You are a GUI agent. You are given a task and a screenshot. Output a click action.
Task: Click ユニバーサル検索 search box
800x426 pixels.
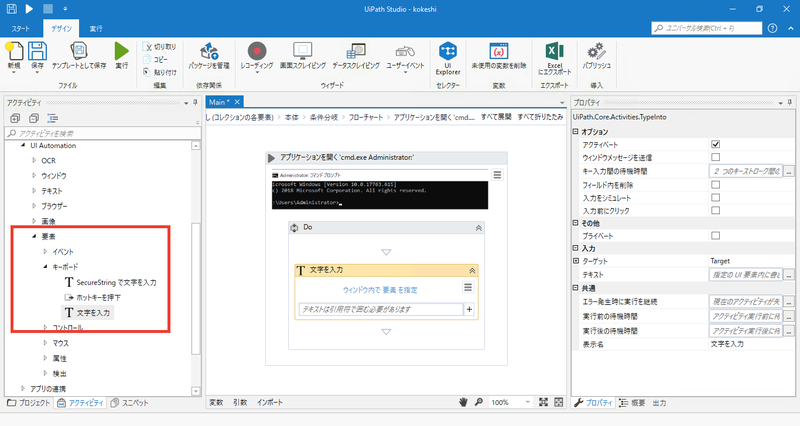[707, 28]
